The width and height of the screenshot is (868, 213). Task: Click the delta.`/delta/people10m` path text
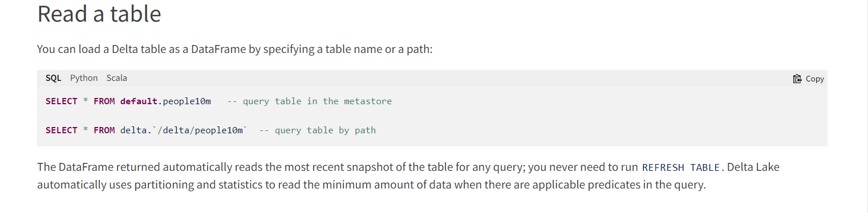pyautogui.click(x=184, y=130)
